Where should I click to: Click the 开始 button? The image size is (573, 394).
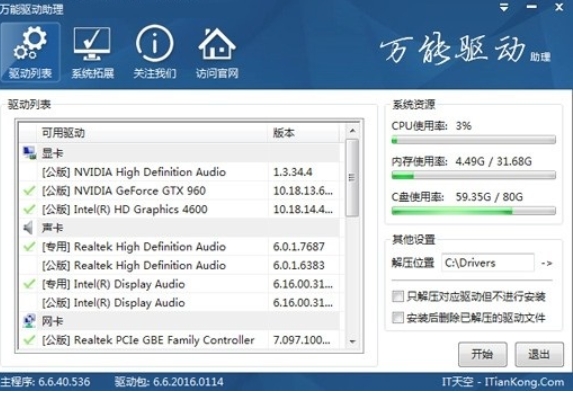tap(482, 354)
